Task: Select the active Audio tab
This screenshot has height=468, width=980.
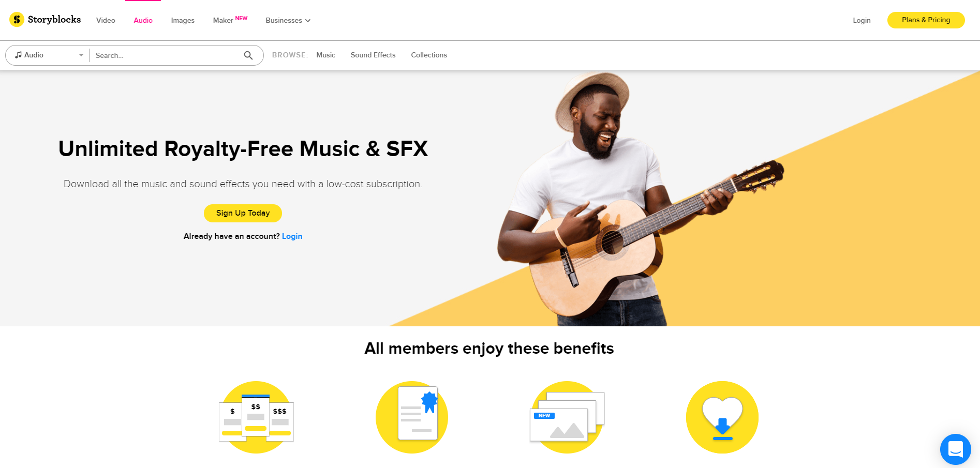Action: [143, 20]
